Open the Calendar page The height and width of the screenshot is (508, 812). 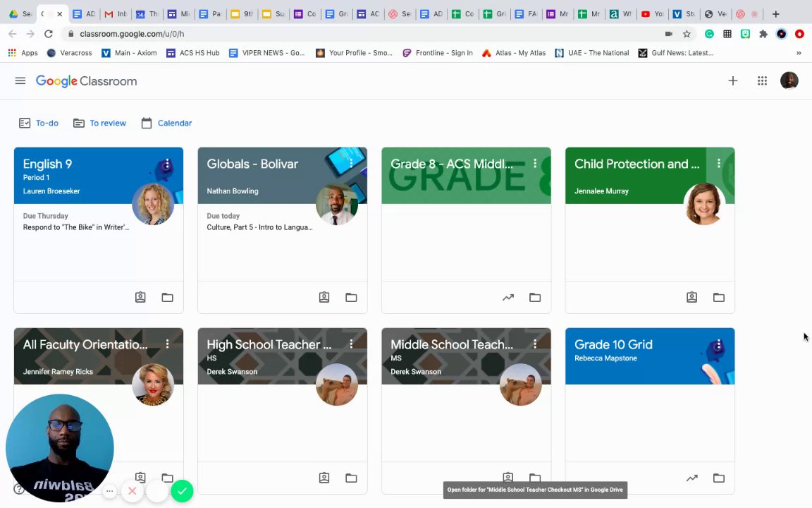167,123
